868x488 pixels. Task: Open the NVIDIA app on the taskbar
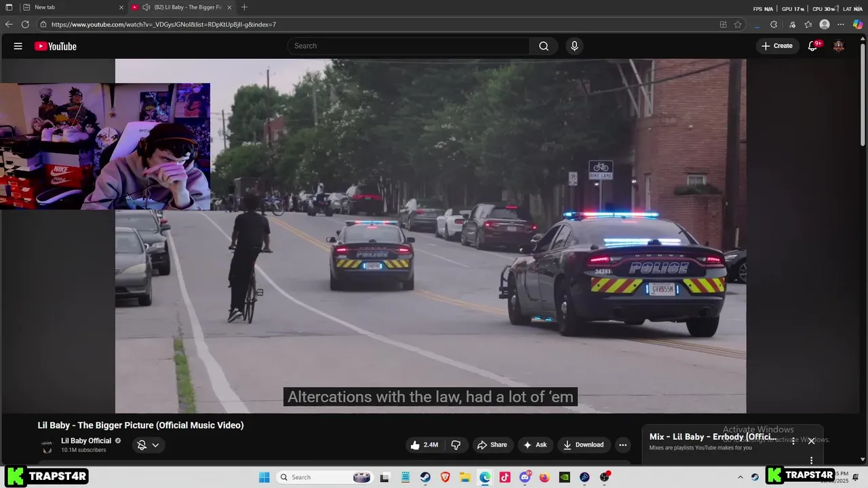coord(564,477)
